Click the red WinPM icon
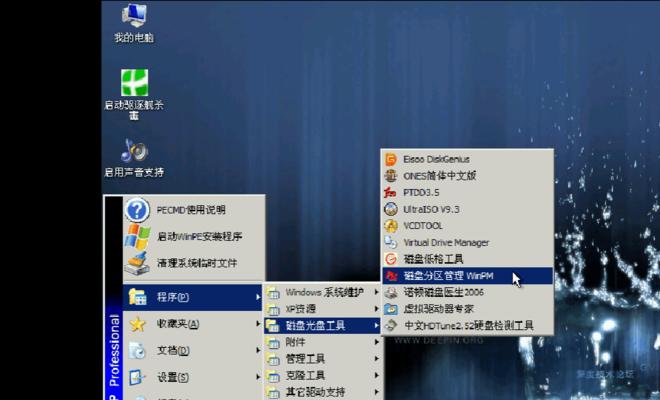660x400 pixels. click(x=391, y=276)
